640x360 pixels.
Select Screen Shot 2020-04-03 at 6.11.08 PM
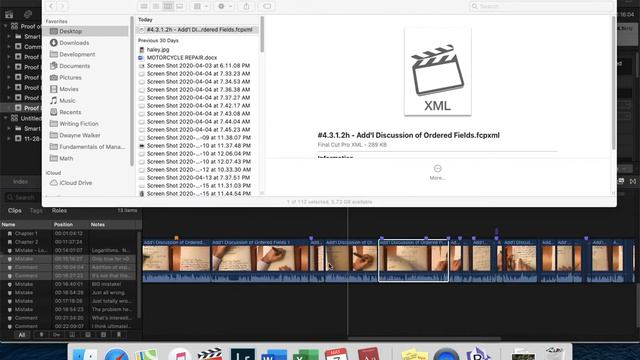(x=197, y=66)
